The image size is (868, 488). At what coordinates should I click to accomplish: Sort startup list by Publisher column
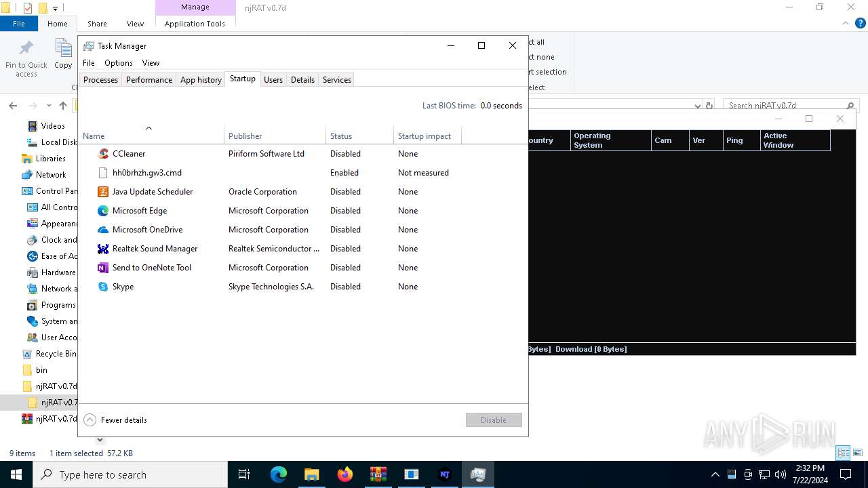pyautogui.click(x=275, y=136)
